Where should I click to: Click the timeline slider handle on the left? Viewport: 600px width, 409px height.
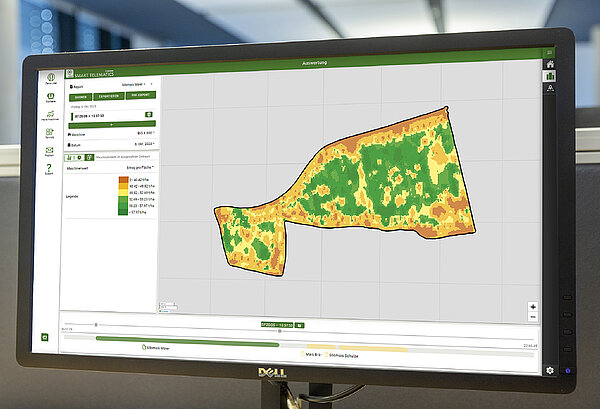[95, 326]
